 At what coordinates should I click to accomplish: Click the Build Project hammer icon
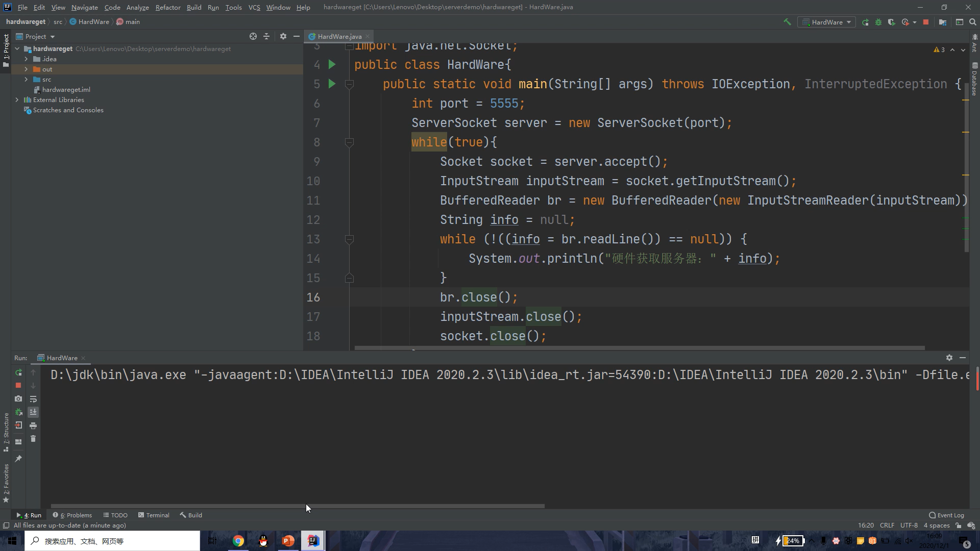click(787, 22)
